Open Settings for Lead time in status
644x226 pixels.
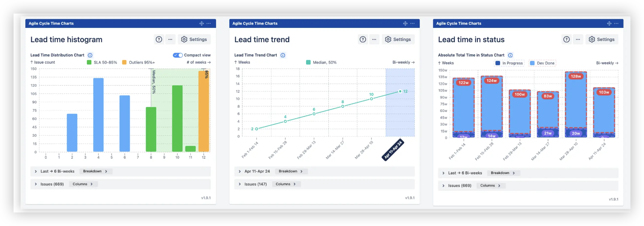(x=602, y=39)
